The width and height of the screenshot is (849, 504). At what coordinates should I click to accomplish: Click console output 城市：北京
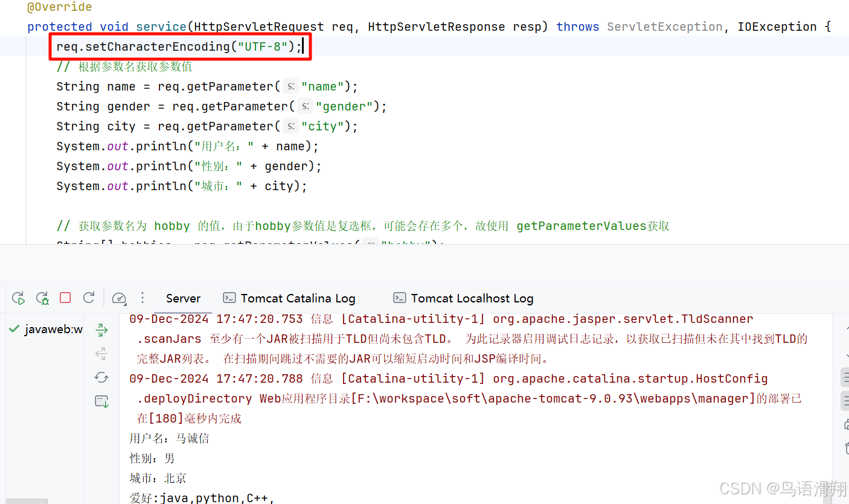[158, 478]
